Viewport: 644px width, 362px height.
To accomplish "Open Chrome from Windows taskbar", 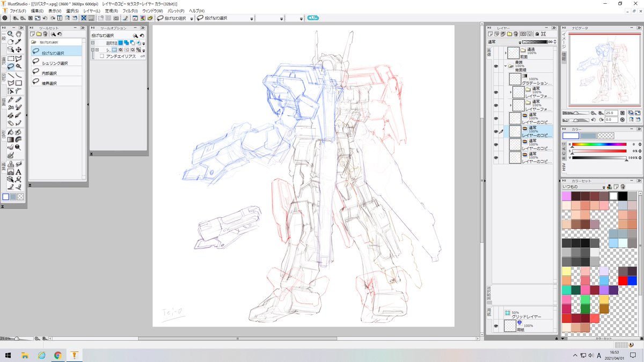I will coord(57,355).
